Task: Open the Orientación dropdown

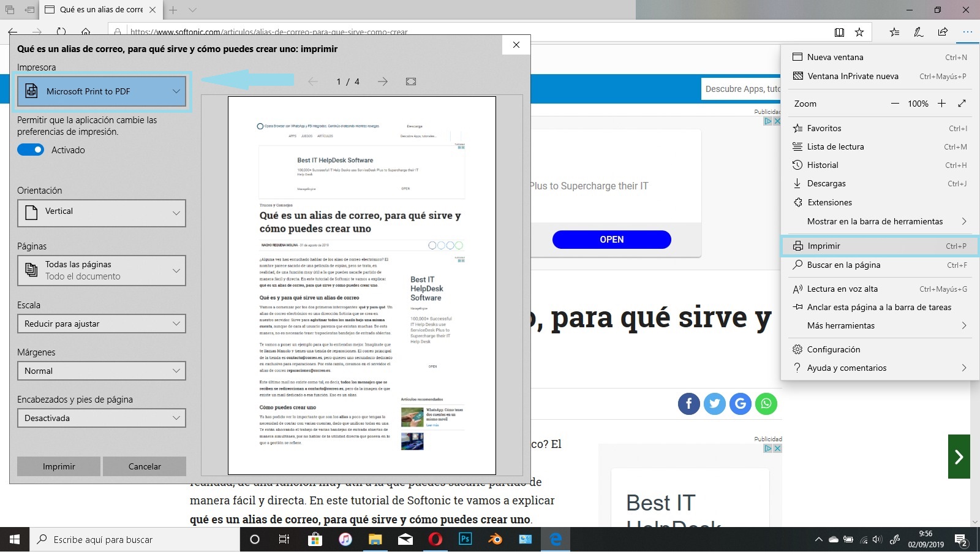Action: point(102,213)
